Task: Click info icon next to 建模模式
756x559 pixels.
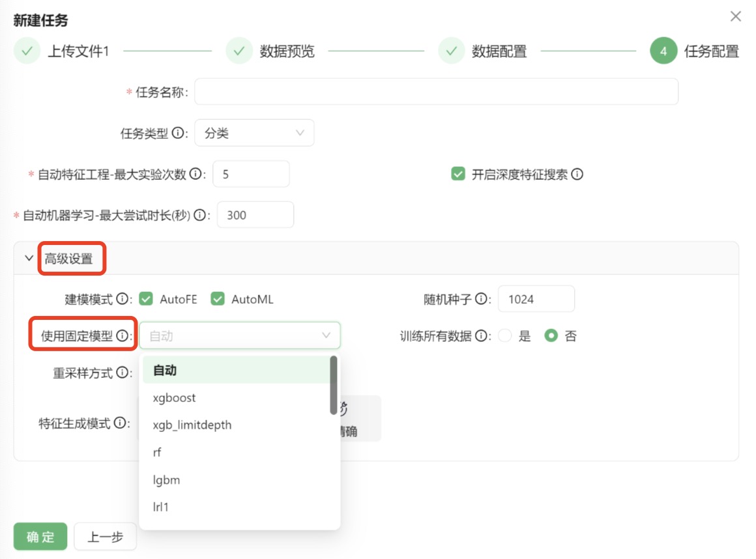Action: pyautogui.click(x=123, y=299)
